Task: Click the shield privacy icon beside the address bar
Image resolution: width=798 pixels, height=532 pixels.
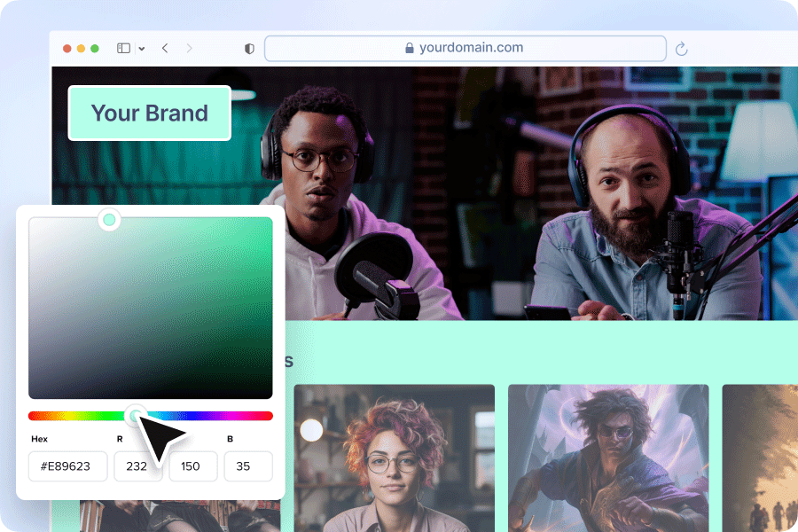Action: coord(248,49)
